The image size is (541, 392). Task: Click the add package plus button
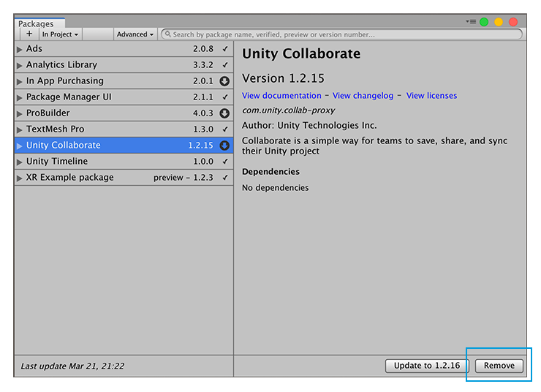click(29, 34)
